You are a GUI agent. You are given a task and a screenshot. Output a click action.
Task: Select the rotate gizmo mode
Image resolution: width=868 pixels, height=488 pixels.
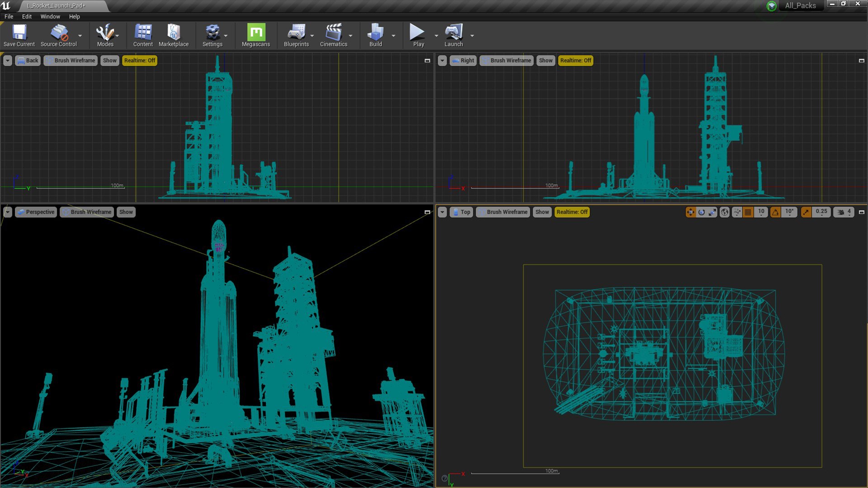click(x=702, y=212)
